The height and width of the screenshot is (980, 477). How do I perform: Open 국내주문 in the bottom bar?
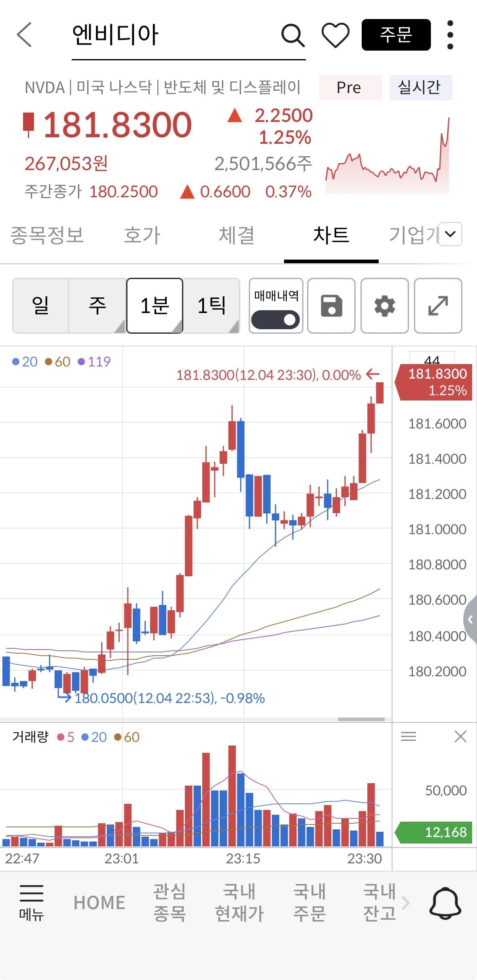tap(310, 903)
